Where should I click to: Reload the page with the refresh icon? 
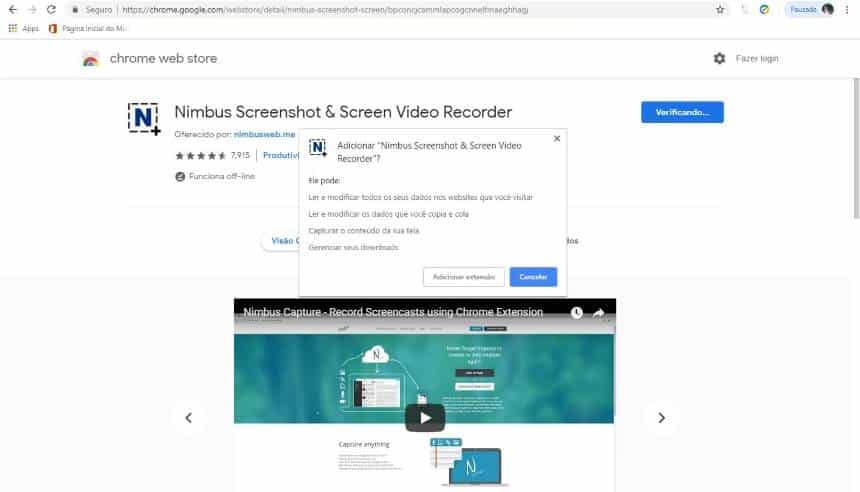click(x=51, y=10)
